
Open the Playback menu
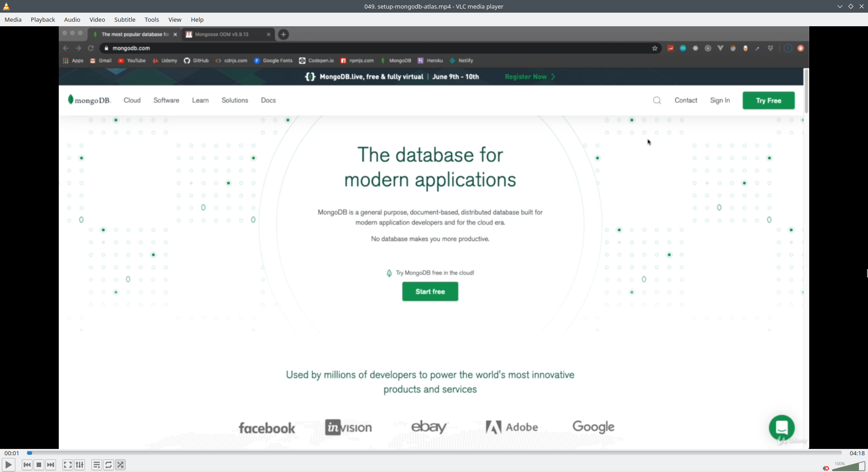[43, 19]
